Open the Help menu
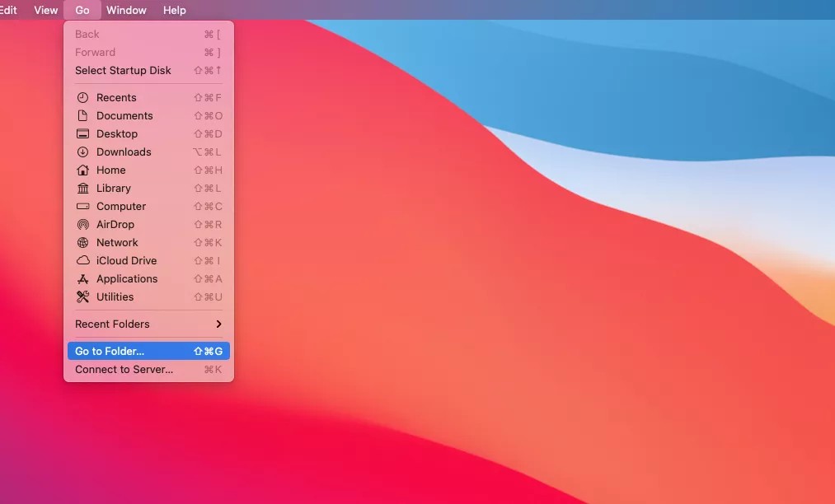This screenshot has height=504, width=835. [174, 10]
